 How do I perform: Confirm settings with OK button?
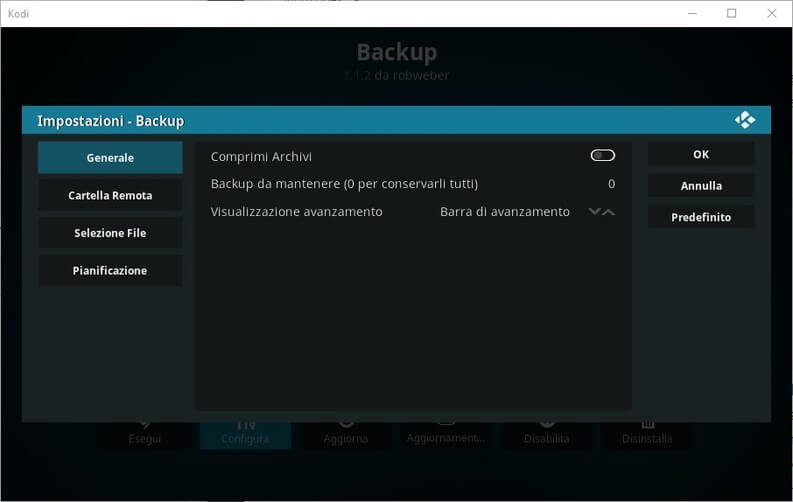pyautogui.click(x=701, y=154)
